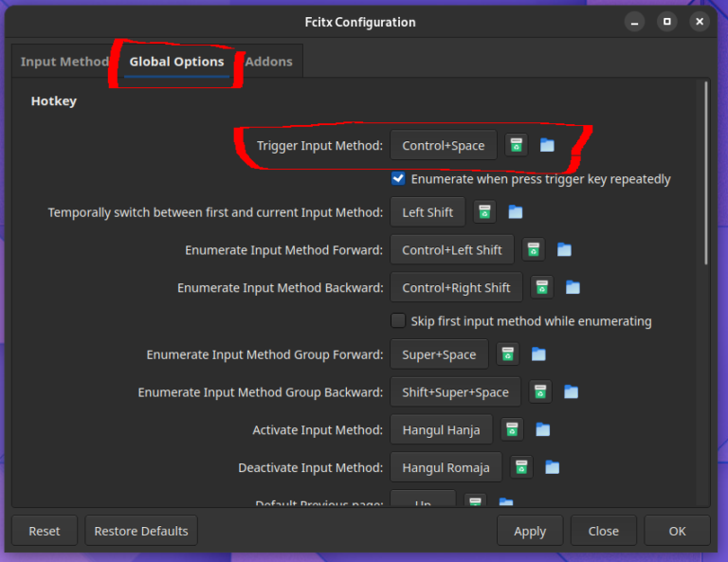The width and height of the screenshot is (728, 562).
Task: Click the vertical scrollbar in options list
Action: [x=705, y=171]
